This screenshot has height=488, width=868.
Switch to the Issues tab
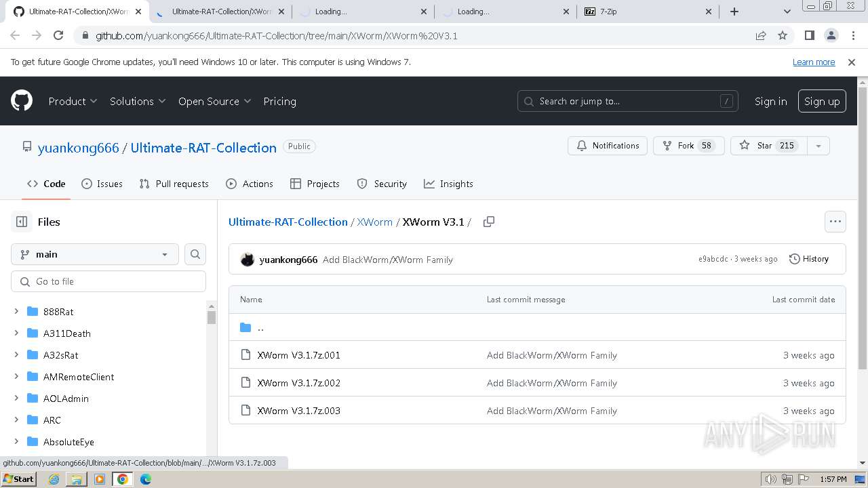tap(102, 184)
